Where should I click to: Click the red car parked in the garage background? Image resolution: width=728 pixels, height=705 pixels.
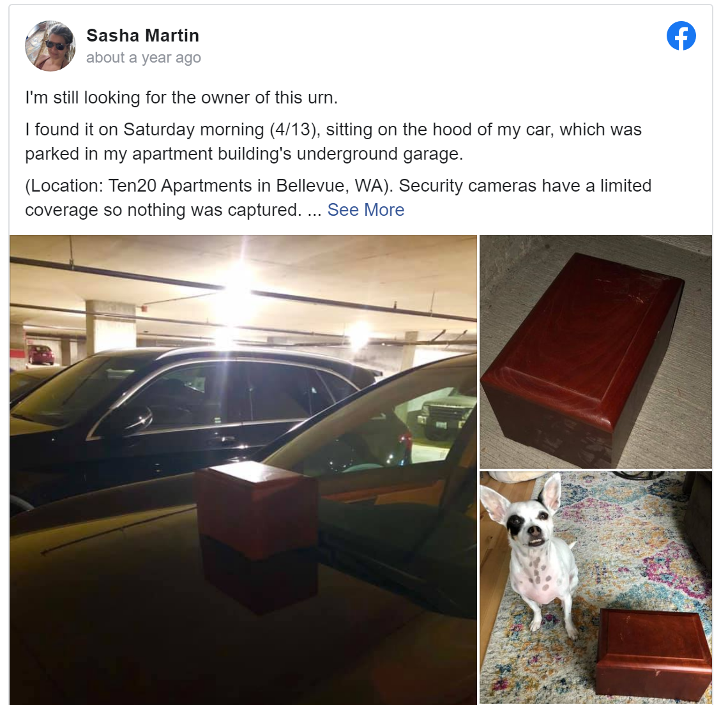point(41,354)
